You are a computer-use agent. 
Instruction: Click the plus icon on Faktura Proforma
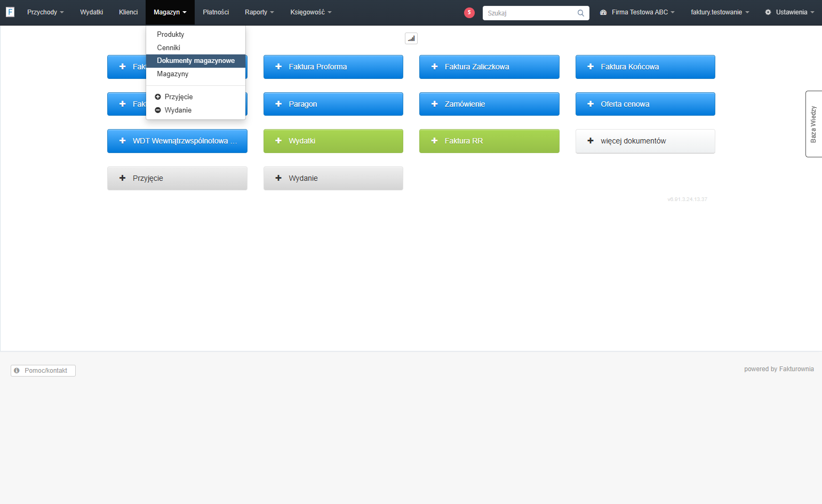tap(278, 67)
